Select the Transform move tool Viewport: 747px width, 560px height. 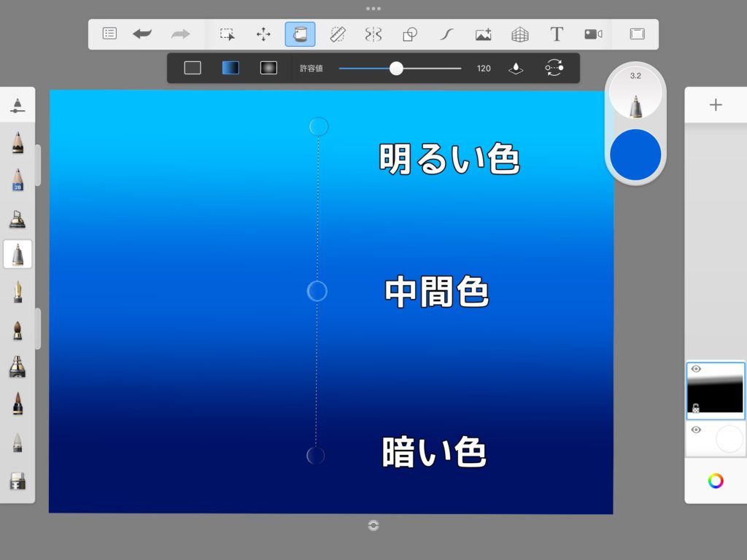[263, 34]
